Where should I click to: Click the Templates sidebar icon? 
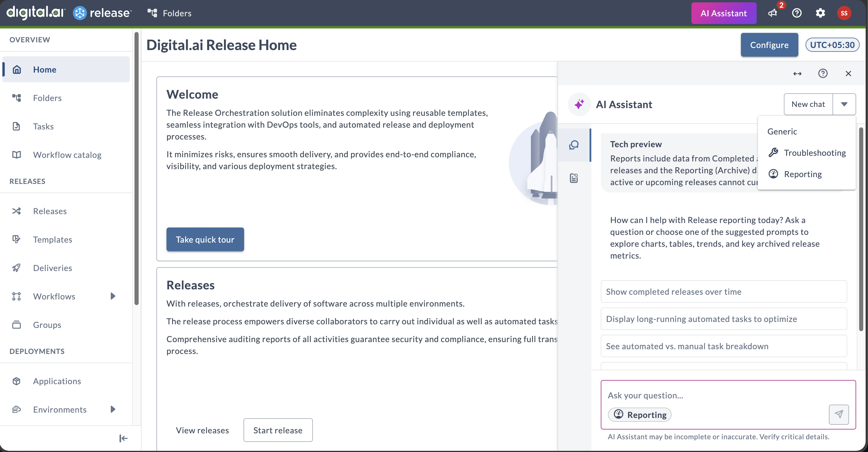17,239
